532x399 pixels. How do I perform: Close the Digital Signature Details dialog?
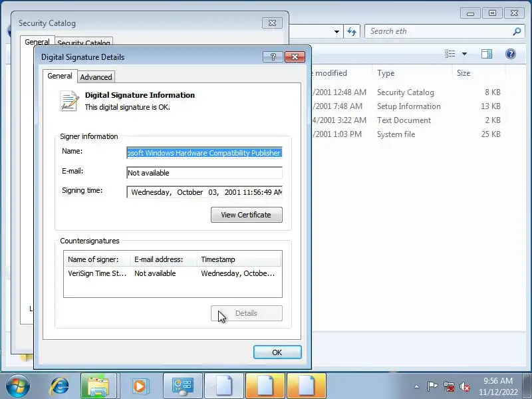point(295,57)
